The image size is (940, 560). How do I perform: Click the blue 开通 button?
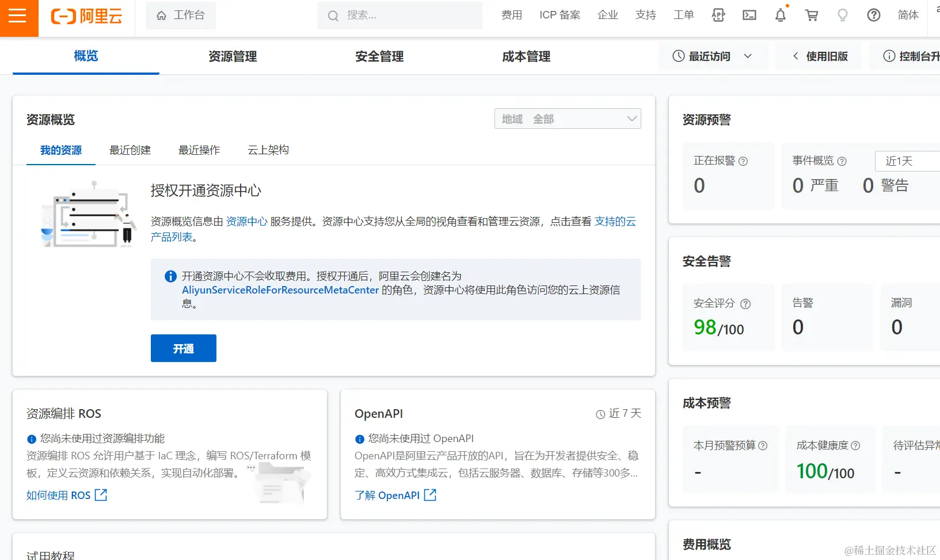pos(184,348)
